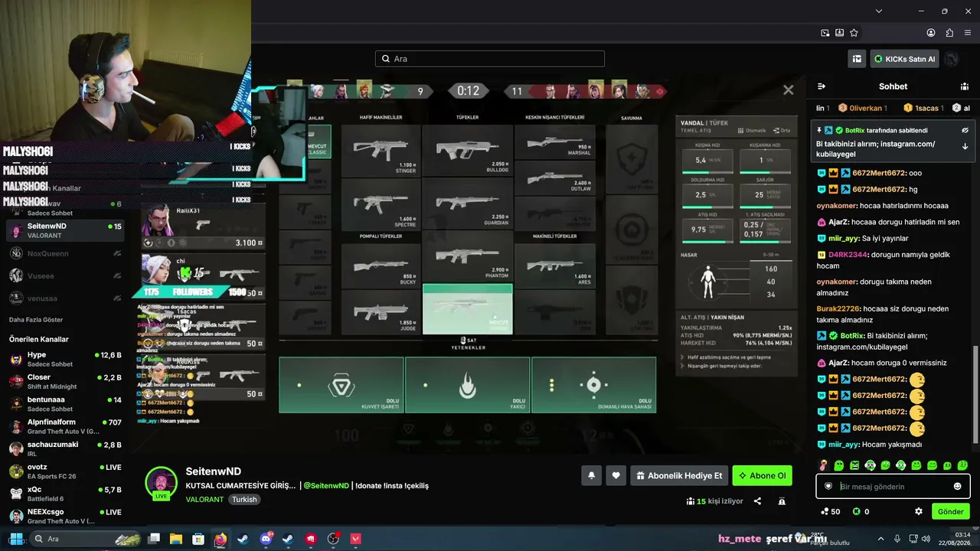Image resolution: width=980 pixels, height=551 pixels.
Task: Focus the 'Bir mesaj gönderin' chat input
Action: coord(893,486)
